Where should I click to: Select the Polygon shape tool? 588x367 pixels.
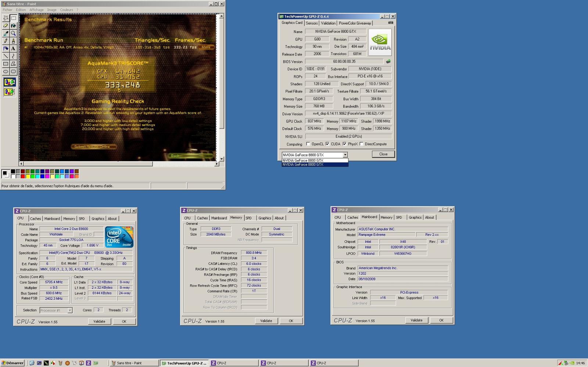14,64
